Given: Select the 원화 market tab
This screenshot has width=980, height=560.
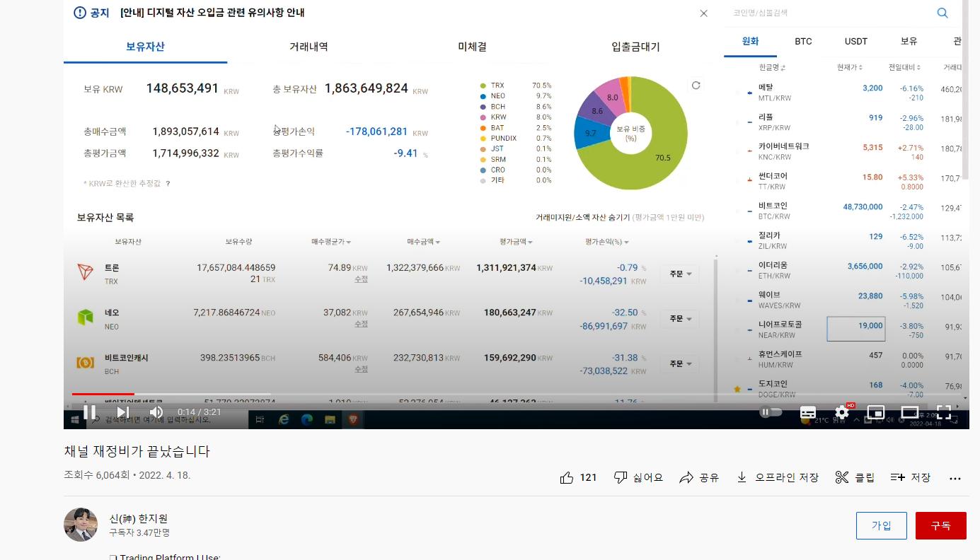Looking at the screenshot, I should point(750,41).
